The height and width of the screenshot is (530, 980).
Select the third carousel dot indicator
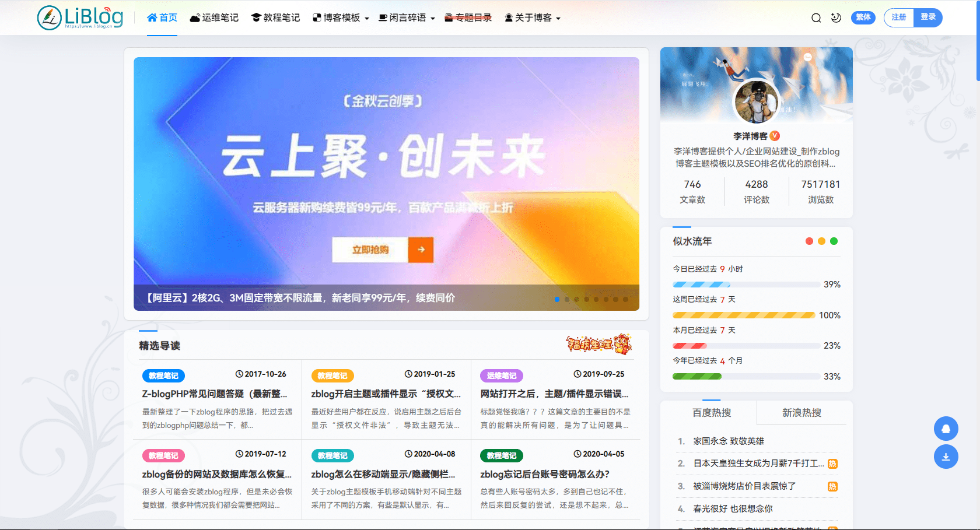[577, 299]
